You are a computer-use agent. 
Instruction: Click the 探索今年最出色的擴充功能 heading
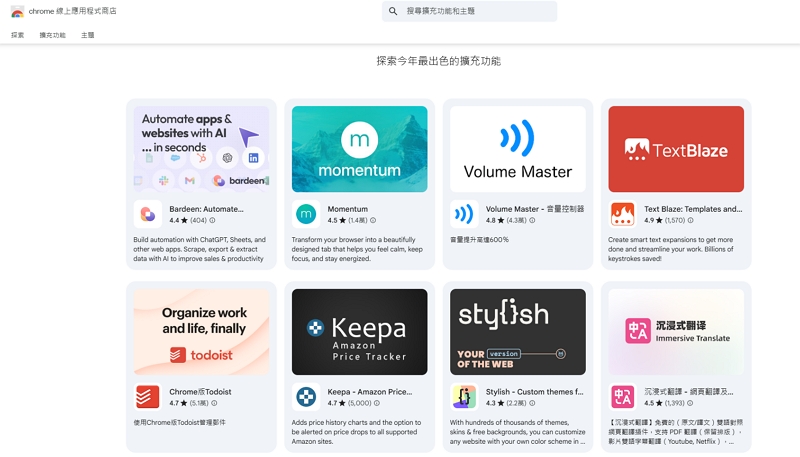(x=439, y=61)
